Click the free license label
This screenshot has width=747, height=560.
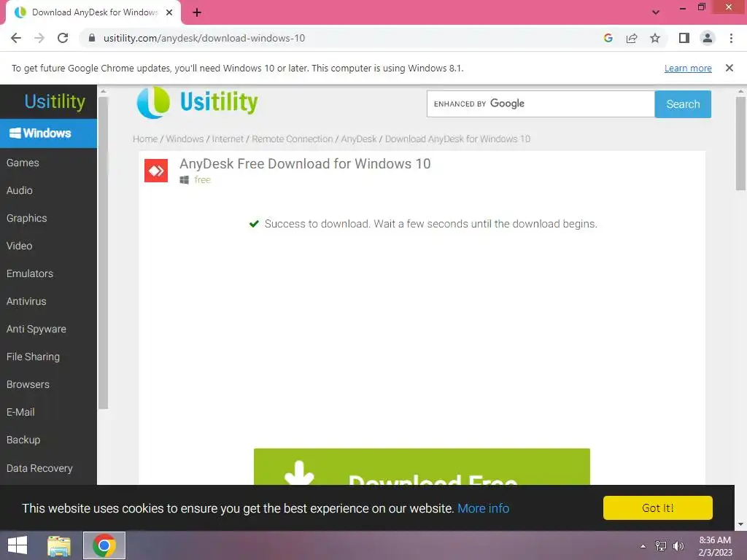(203, 180)
